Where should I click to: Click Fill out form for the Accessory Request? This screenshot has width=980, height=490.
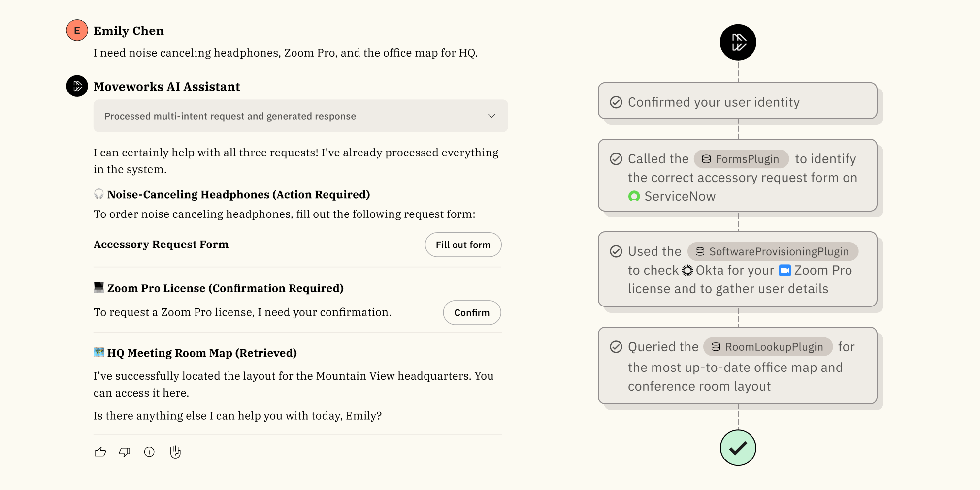(463, 245)
